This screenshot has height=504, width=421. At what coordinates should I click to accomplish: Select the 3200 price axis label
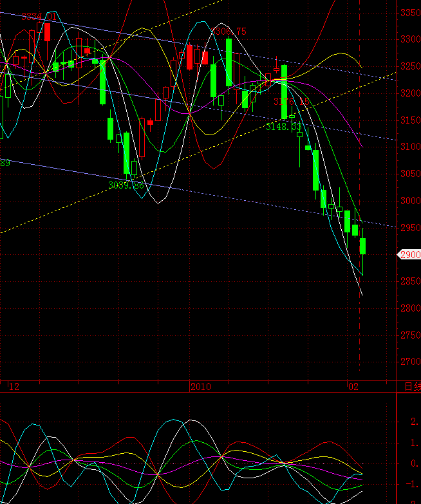(x=411, y=93)
